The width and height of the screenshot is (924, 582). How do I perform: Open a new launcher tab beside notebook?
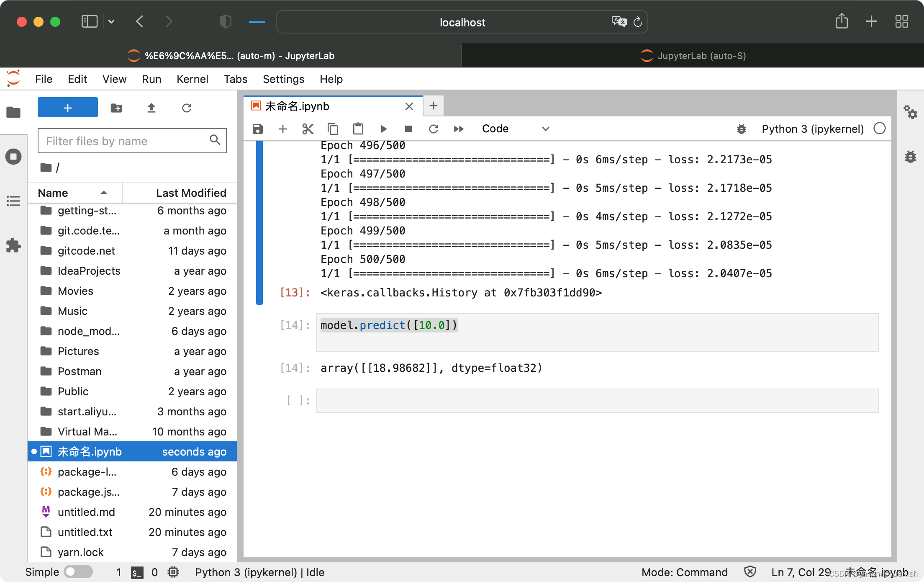pos(434,106)
